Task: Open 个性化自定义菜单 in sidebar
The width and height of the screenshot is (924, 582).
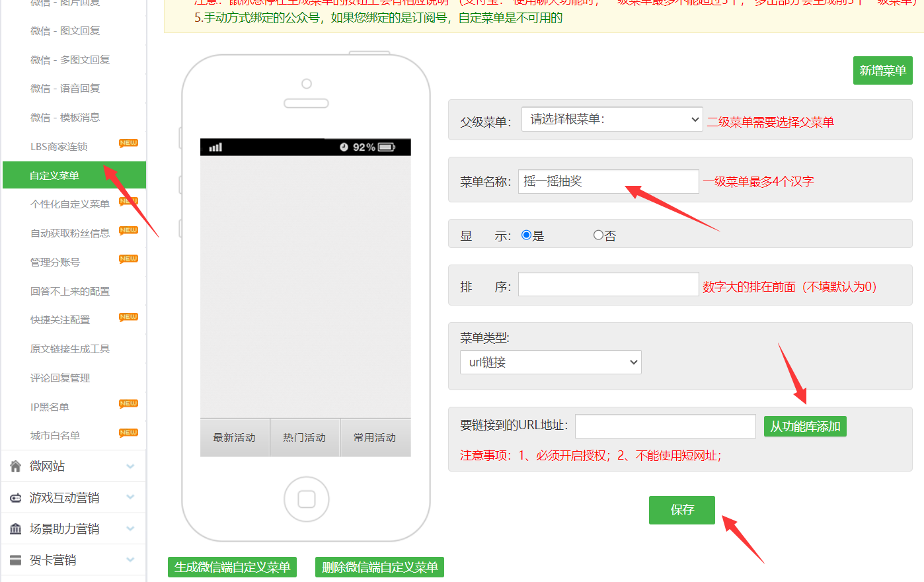Action: tap(70, 204)
